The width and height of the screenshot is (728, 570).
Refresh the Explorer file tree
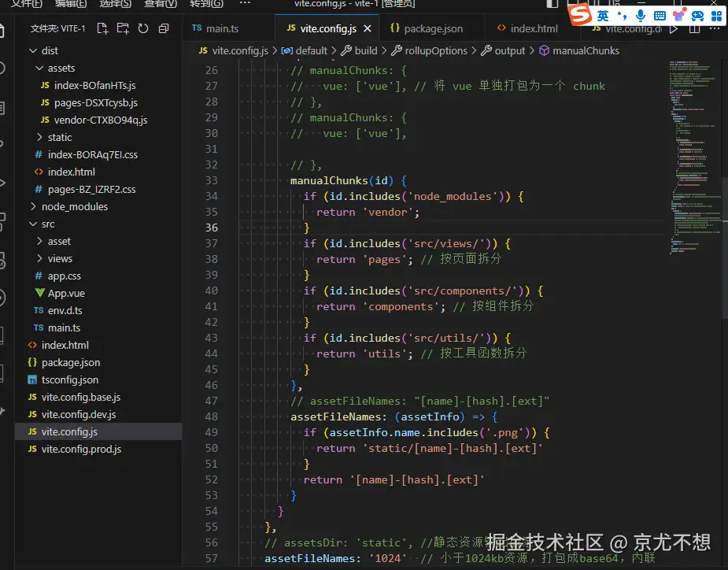[x=143, y=28]
